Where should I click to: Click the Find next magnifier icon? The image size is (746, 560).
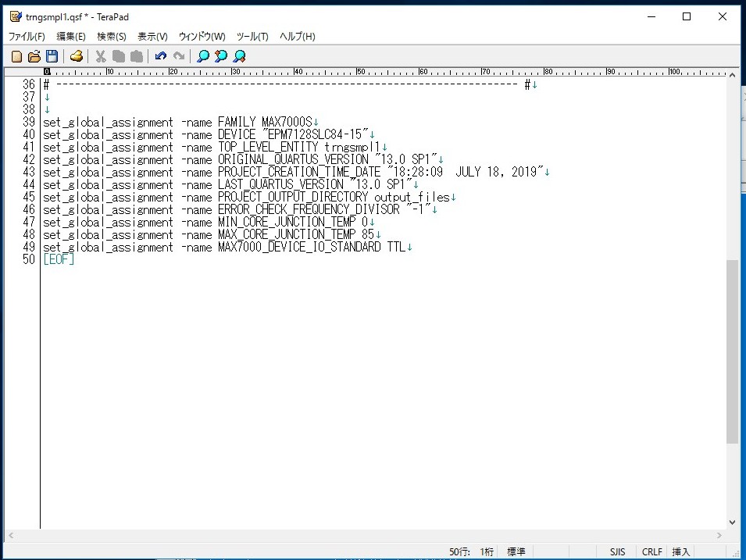[239, 56]
